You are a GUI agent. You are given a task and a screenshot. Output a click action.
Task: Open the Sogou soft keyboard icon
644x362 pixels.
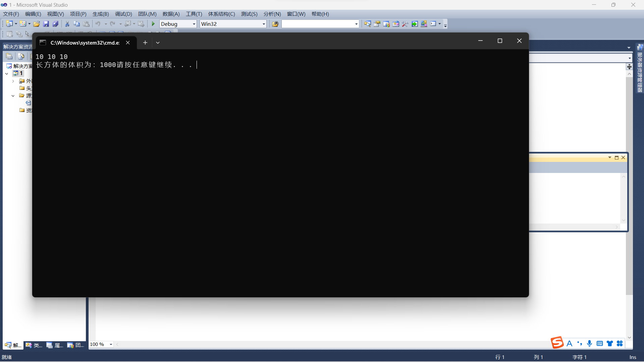600,344
